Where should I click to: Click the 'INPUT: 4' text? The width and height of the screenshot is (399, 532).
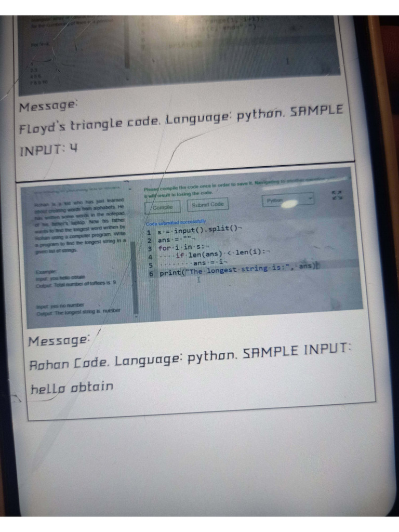click(x=48, y=150)
